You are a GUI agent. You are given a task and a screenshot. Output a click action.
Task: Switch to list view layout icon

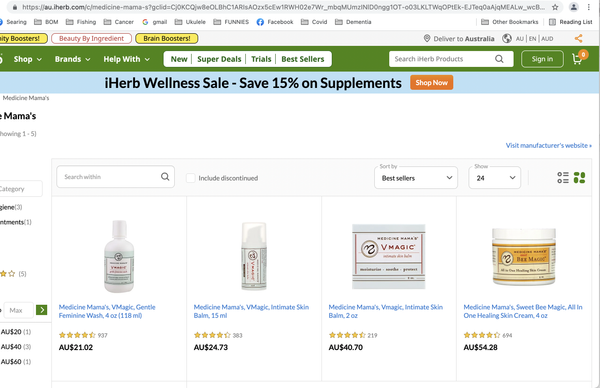pyautogui.click(x=562, y=178)
